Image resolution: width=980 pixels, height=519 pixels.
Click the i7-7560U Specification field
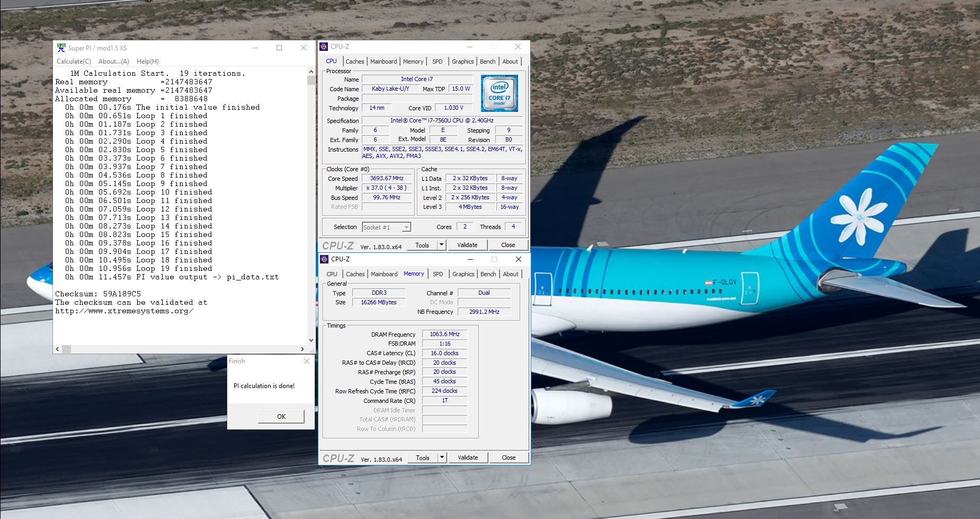pyautogui.click(x=442, y=120)
